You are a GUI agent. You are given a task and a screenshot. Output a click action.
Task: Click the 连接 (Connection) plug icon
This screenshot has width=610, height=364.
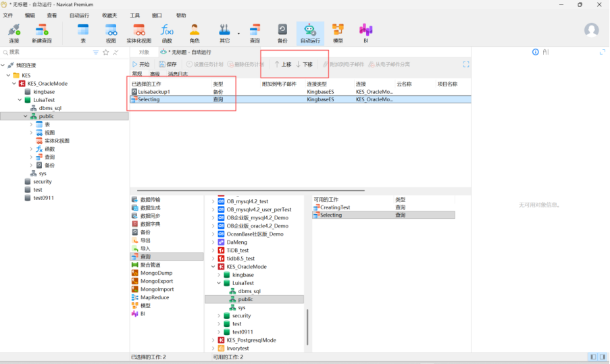[14, 32]
